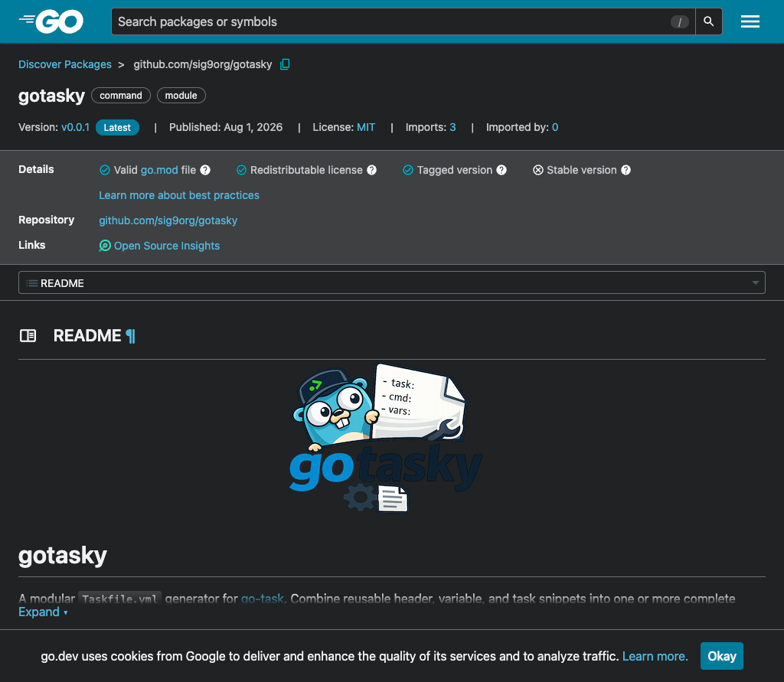Viewport: 784px width, 682px height.
Task: Open Learn more about best practices
Action: tap(179, 195)
